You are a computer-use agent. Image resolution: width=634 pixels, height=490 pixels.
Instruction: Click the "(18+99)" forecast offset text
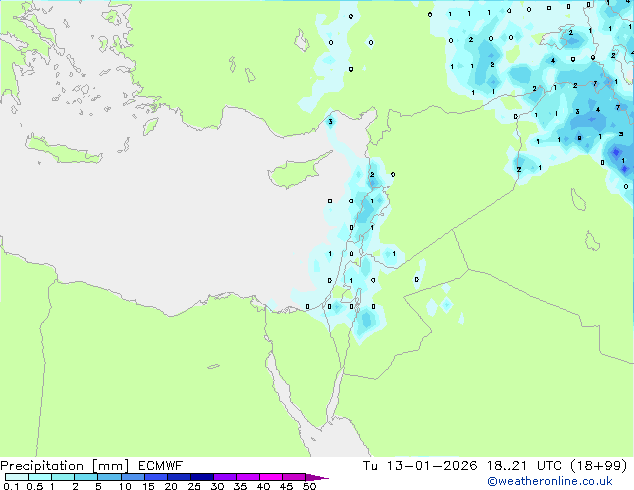599,466
